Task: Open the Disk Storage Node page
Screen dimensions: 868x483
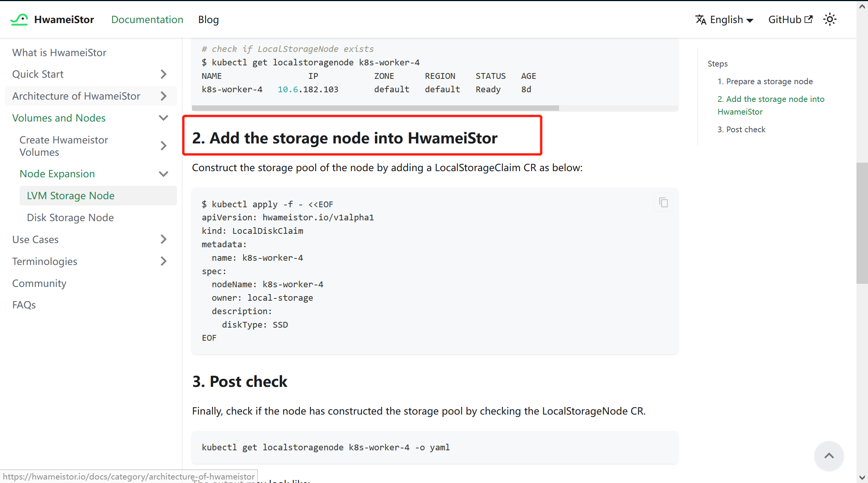Action: click(70, 217)
